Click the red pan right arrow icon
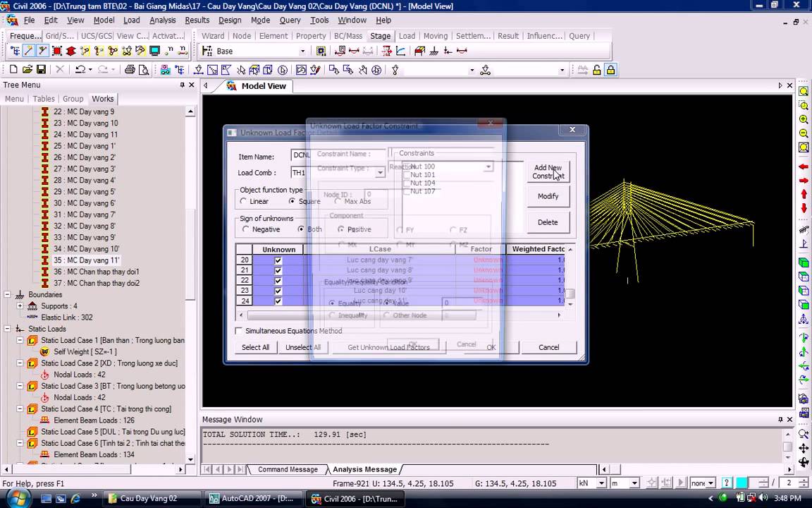812x508 pixels. (x=804, y=181)
